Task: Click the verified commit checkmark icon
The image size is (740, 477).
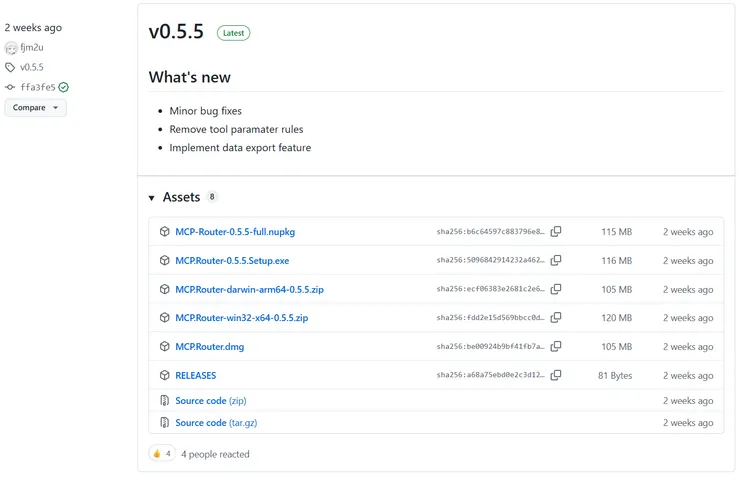Action: (x=64, y=87)
